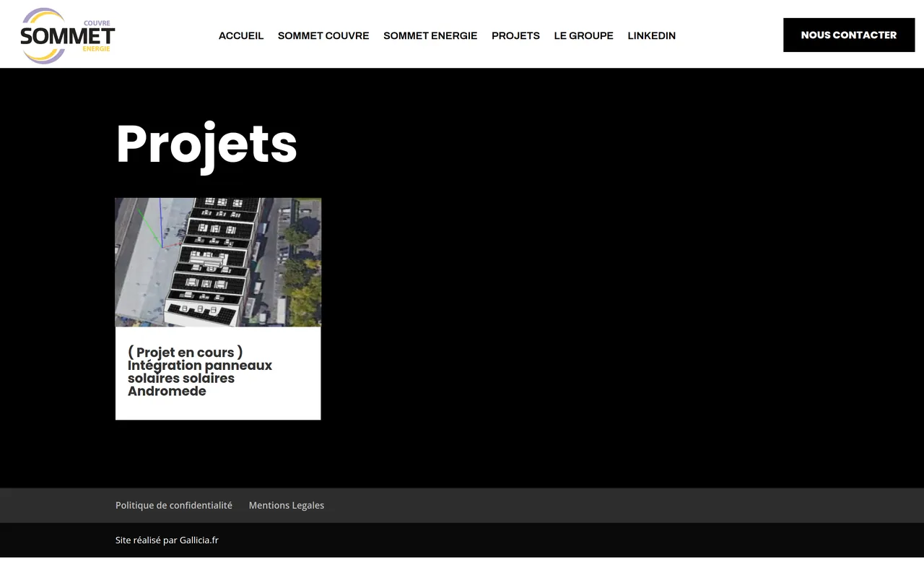Click the Nous Contacter button
This screenshot has height=578, width=924.
(x=849, y=35)
